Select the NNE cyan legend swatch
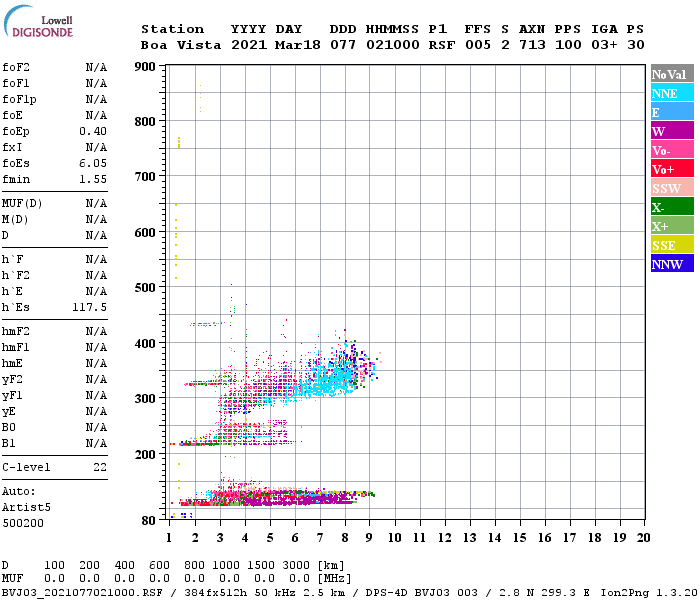 (672, 93)
